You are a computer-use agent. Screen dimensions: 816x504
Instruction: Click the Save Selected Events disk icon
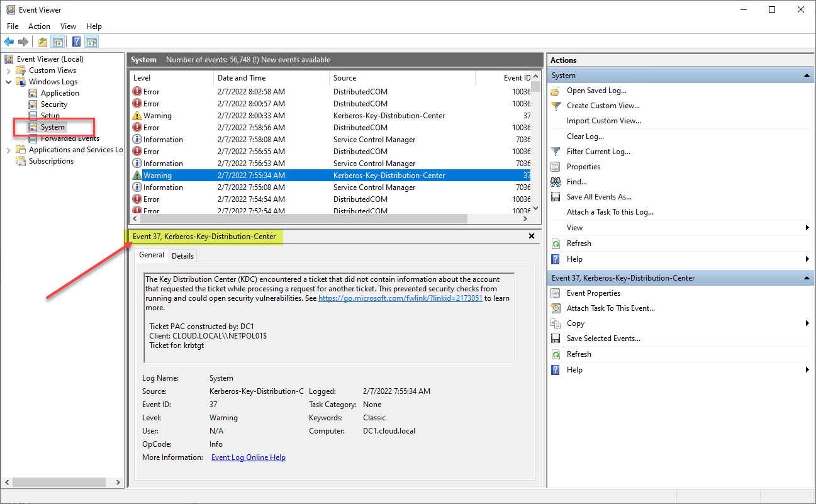(x=556, y=339)
